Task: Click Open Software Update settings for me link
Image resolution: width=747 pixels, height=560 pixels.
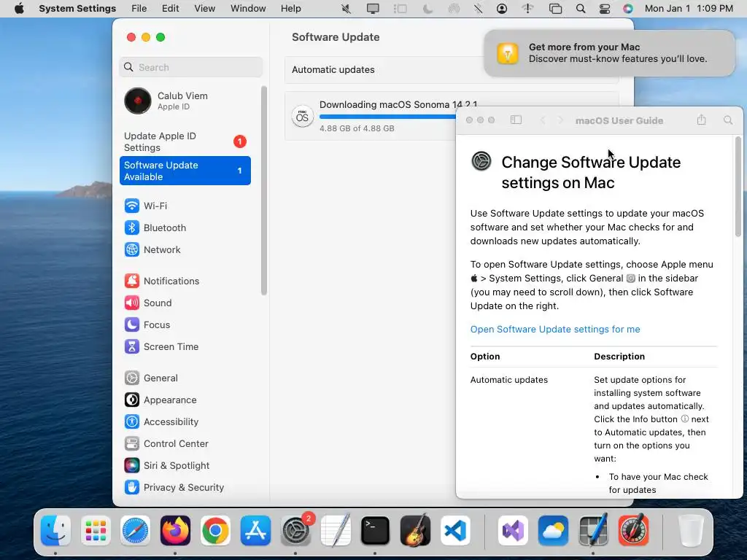Action: pyautogui.click(x=555, y=329)
